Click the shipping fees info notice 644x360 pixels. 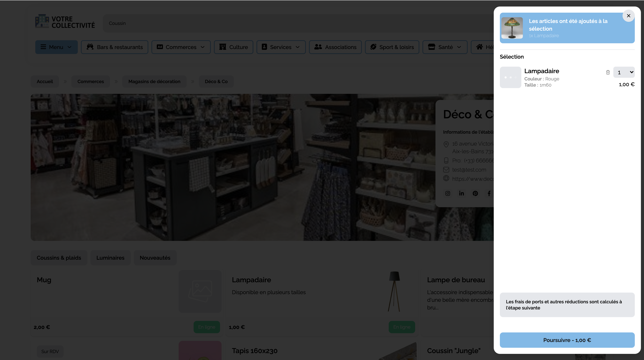click(567, 305)
